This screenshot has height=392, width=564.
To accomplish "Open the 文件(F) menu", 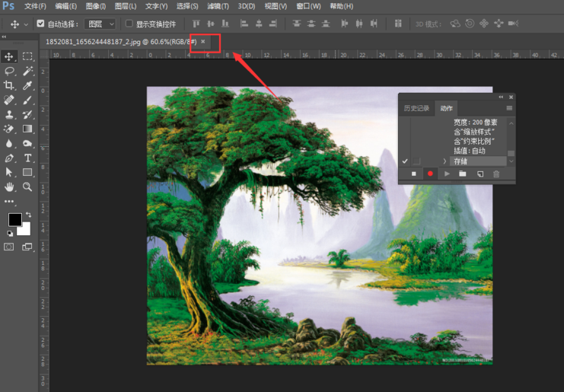I will (x=35, y=6).
